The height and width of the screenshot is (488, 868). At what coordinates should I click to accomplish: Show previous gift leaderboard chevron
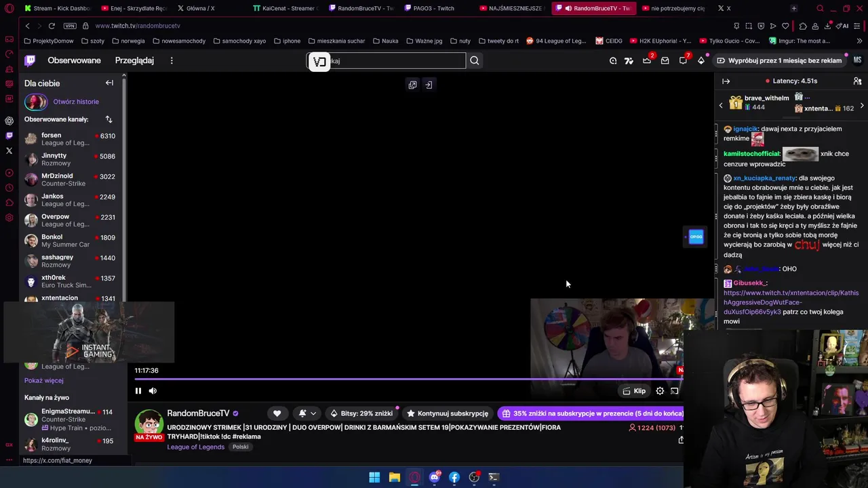coord(721,106)
